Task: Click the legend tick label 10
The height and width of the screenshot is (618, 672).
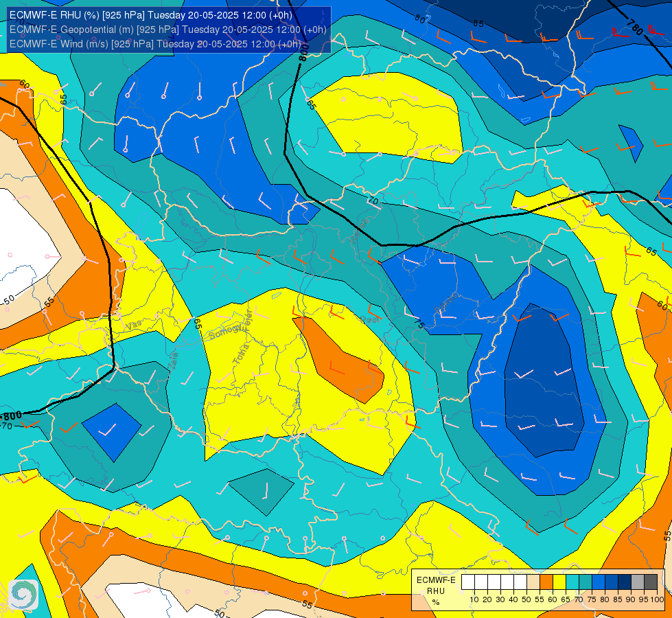Action: (474, 599)
